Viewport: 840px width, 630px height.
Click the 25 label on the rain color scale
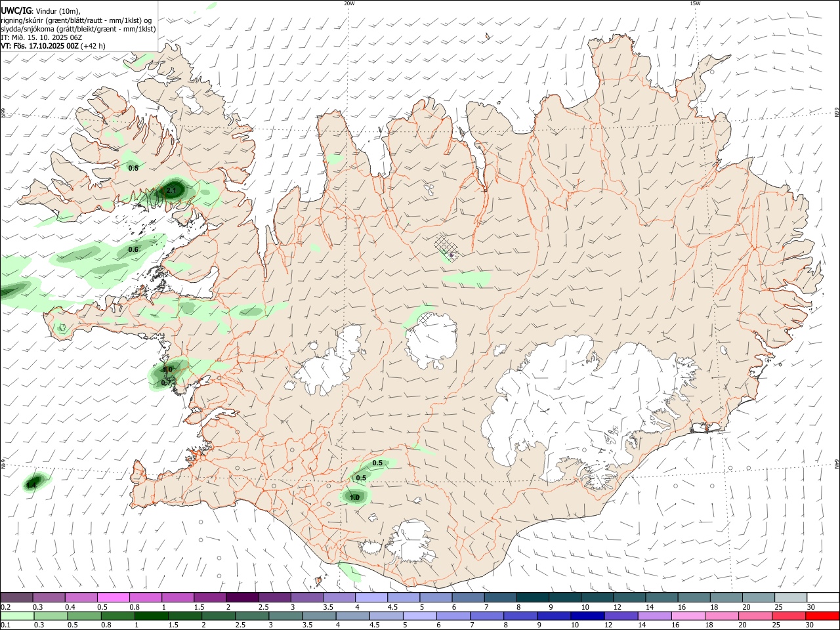(x=778, y=625)
